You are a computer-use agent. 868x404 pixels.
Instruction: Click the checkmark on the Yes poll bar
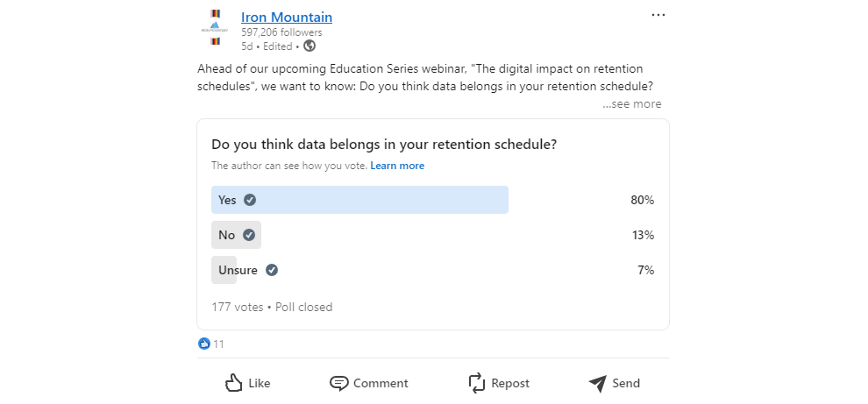(x=250, y=200)
